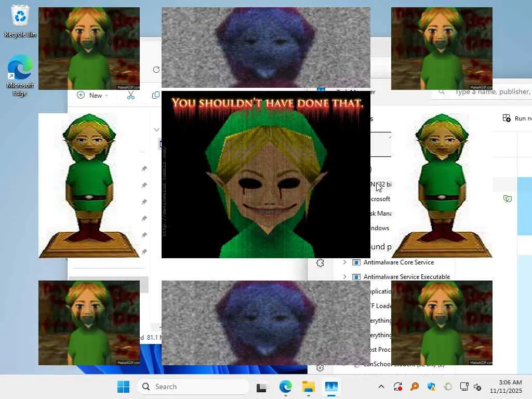This screenshot has width=532, height=399.
Task: Select the Antimalware Service Executable name
Action: click(x=407, y=277)
